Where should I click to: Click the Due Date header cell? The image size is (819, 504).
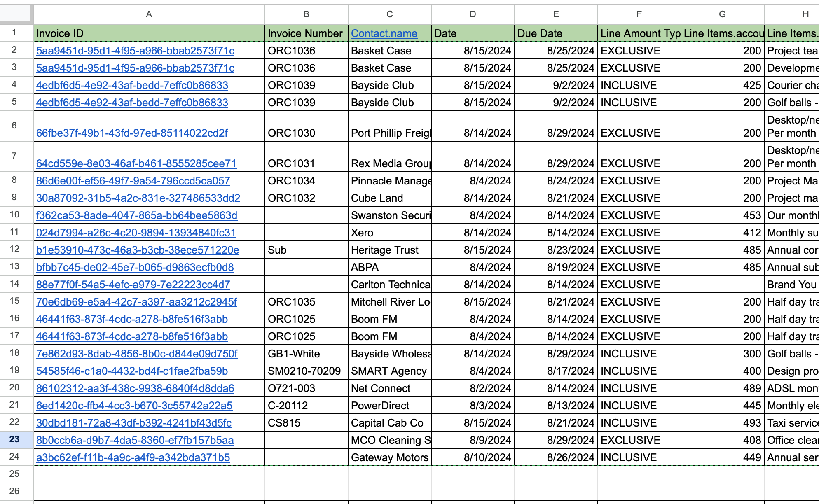point(556,33)
